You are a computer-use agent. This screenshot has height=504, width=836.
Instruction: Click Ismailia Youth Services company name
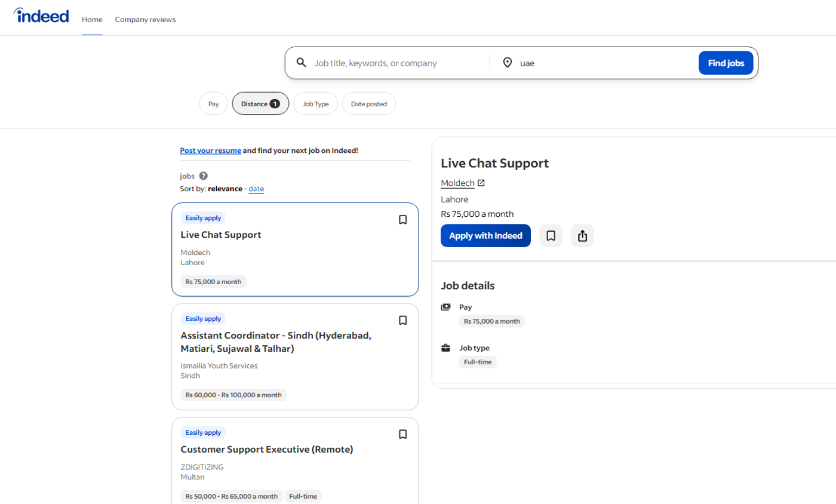click(x=219, y=366)
